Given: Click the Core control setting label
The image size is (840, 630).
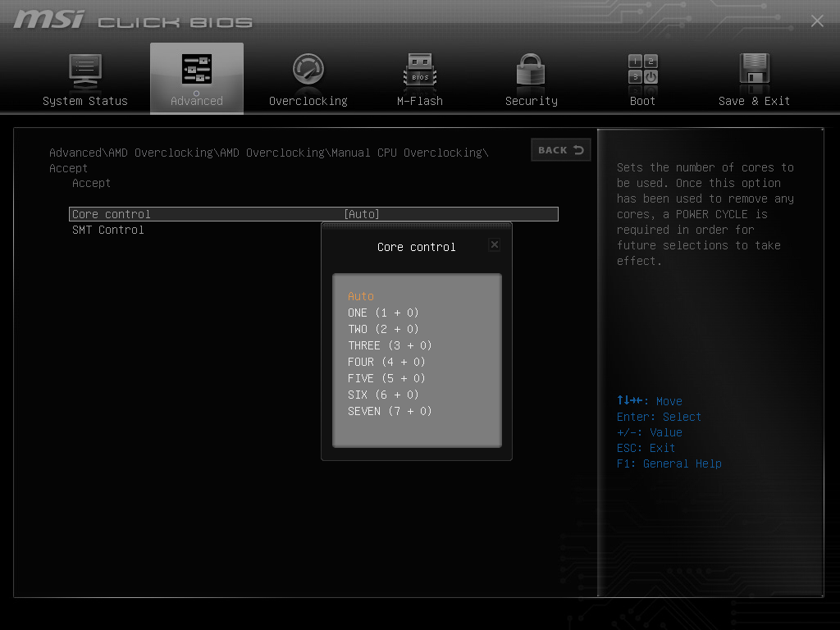Looking at the screenshot, I should (112, 214).
